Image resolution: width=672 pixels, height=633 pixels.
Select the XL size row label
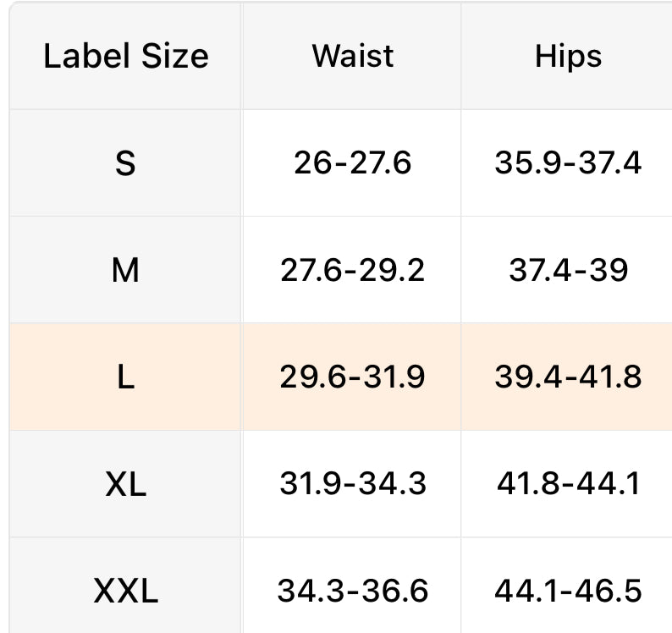[x=125, y=484]
